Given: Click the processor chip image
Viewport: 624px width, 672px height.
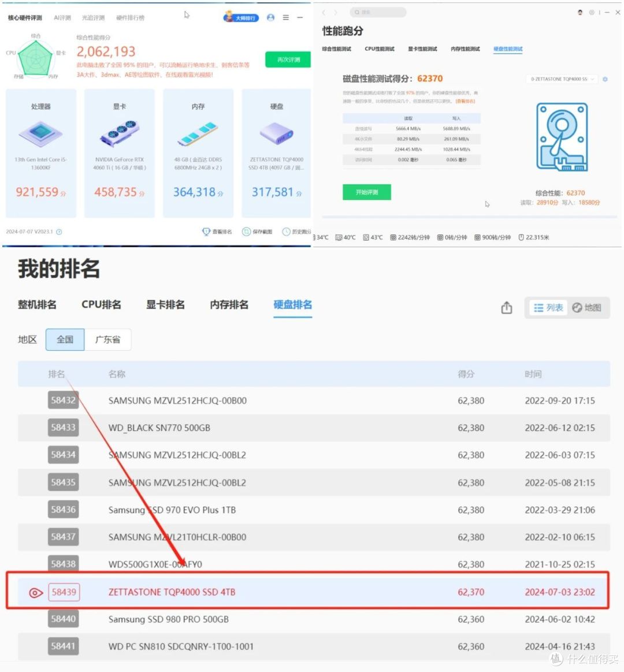Looking at the screenshot, I should 40,133.
